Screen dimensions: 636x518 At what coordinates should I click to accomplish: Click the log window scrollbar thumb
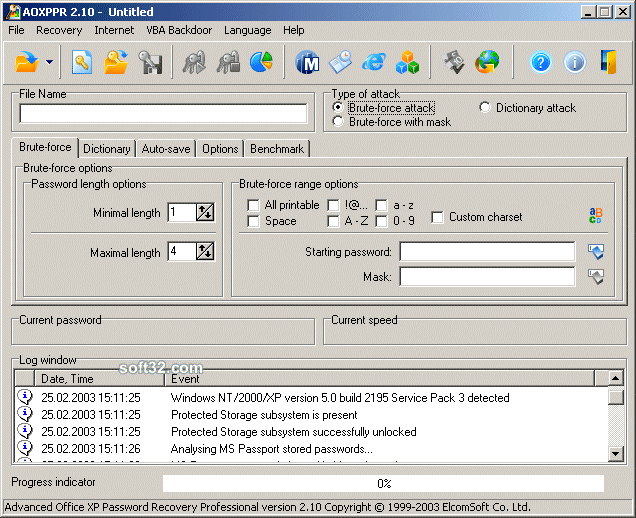tap(616, 397)
